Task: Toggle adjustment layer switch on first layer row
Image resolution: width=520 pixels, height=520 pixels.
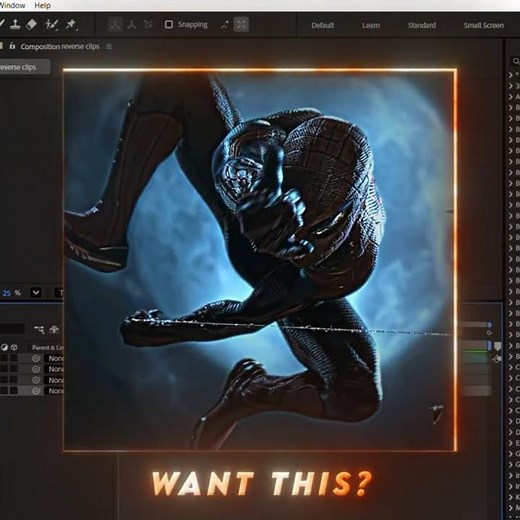Action: point(4,358)
